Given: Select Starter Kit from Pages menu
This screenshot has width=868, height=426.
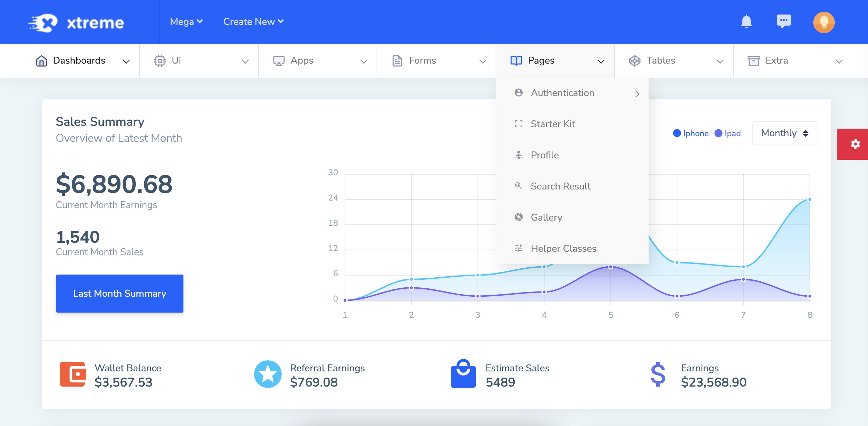Looking at the screenshot, I should 553,124.
